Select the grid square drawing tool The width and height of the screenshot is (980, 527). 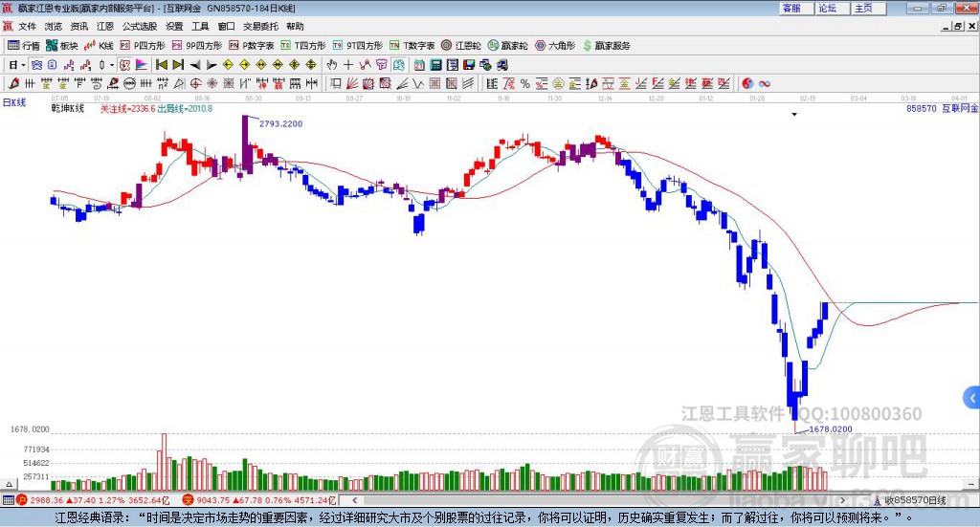[434, 83]
